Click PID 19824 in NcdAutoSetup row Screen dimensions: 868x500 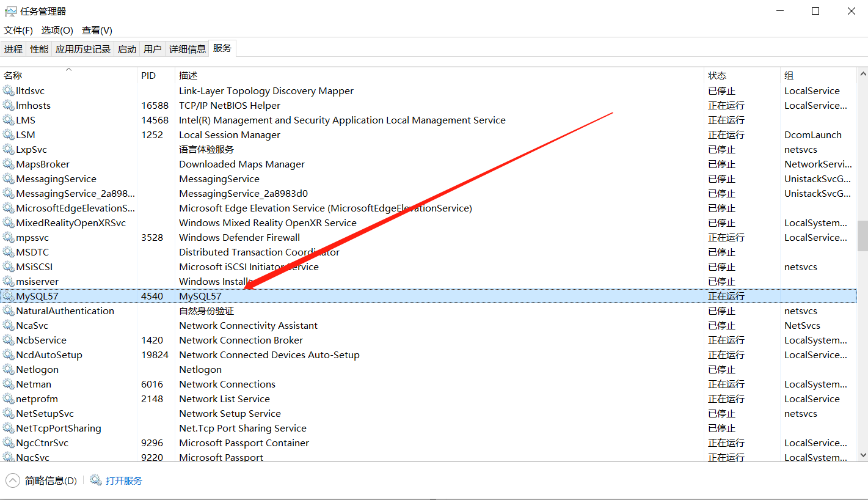click(x=155, y=355)
